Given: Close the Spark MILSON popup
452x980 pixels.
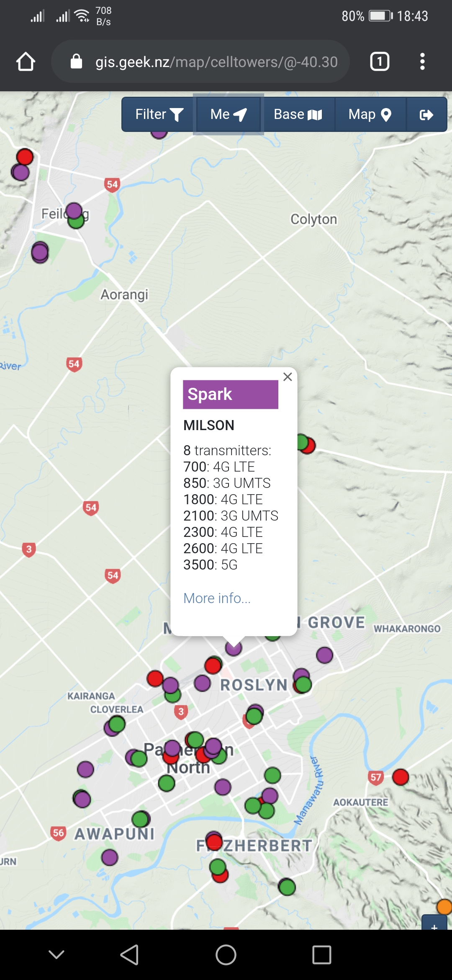Looking at the screenshot, I should [288, 377].
